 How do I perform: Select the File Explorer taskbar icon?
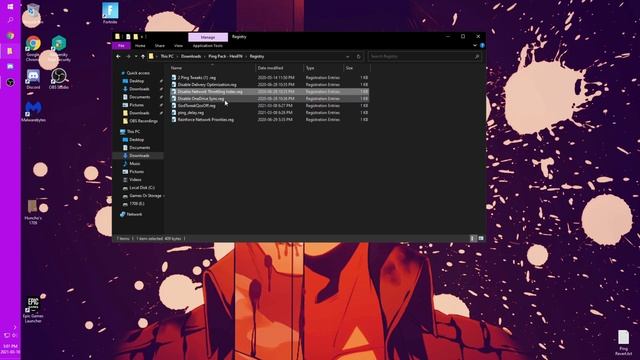(10, 51)
